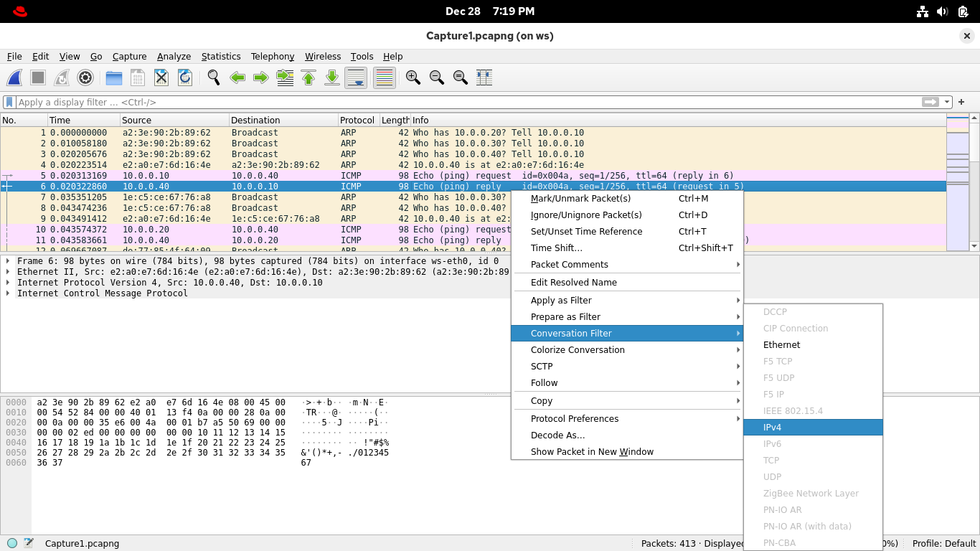The height and width of the screenshot is (551, 980).
Task: Open capture options gear icon
Action: point(85,77)
